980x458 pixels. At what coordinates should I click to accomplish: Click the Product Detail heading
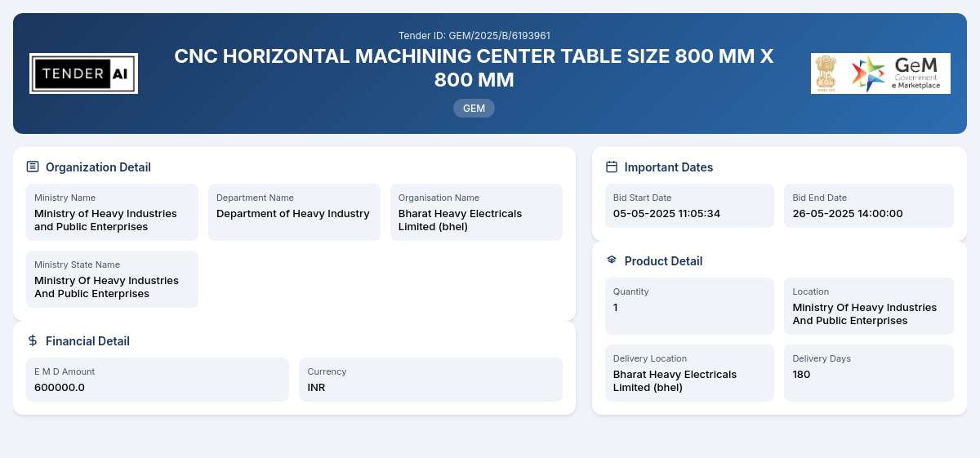(x=663, y=261)
